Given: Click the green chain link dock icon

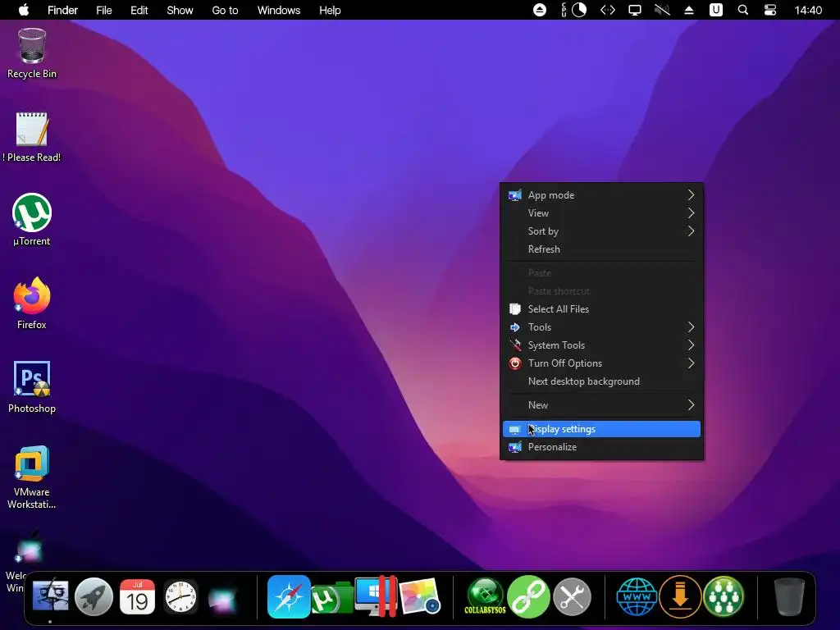Looking at the screenshot, I should point(529,596).
